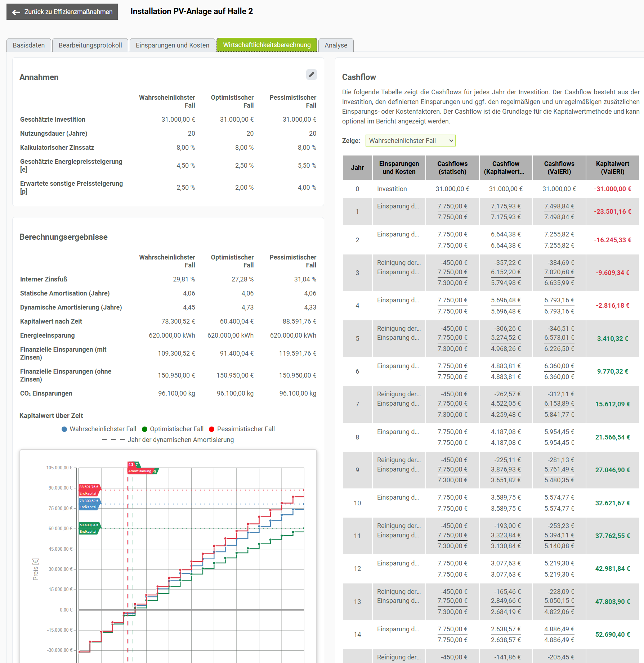Open the Basisdaten tab
This screenshot has height=663, width=644.
[x=29, y=45]
